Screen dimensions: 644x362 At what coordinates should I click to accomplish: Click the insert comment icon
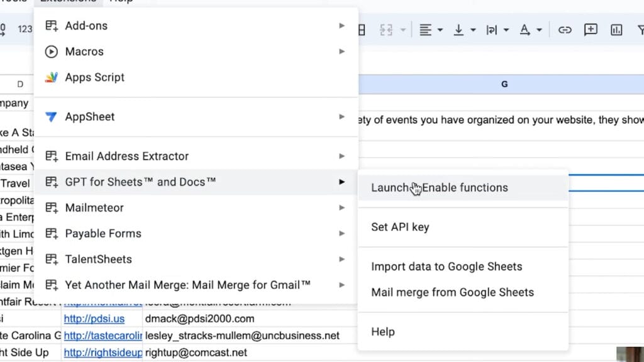click(591, 30)
